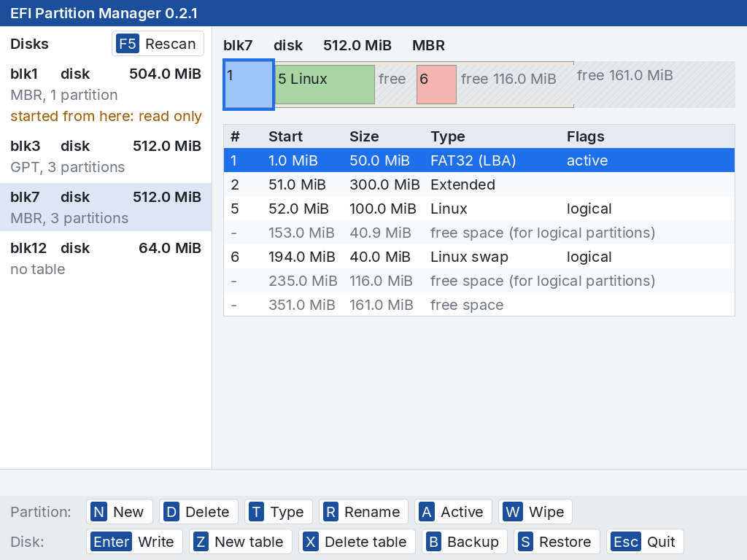The image size is (747, 560).
Task: Click the Rename partition button
Action: [x=363, y=512]
